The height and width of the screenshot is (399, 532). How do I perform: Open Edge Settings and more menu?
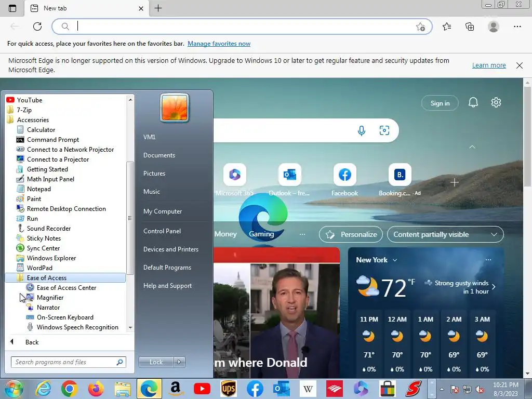[517, 26]
